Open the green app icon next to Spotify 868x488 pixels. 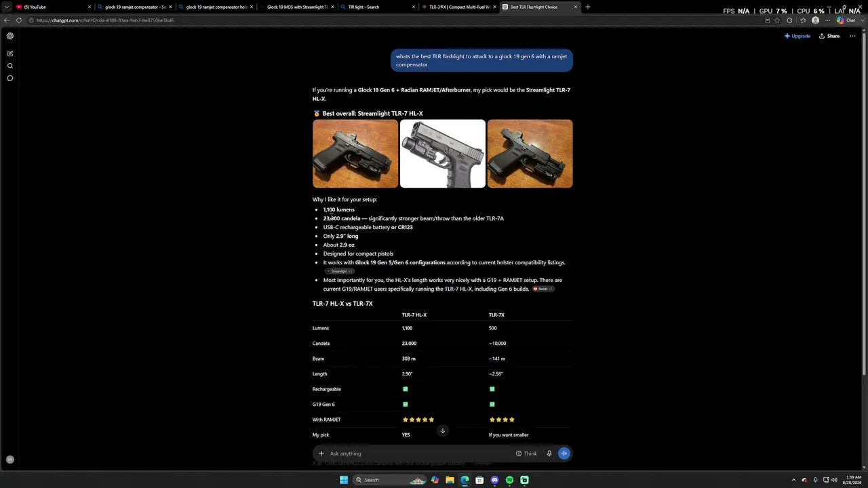[x=524, y=480]
